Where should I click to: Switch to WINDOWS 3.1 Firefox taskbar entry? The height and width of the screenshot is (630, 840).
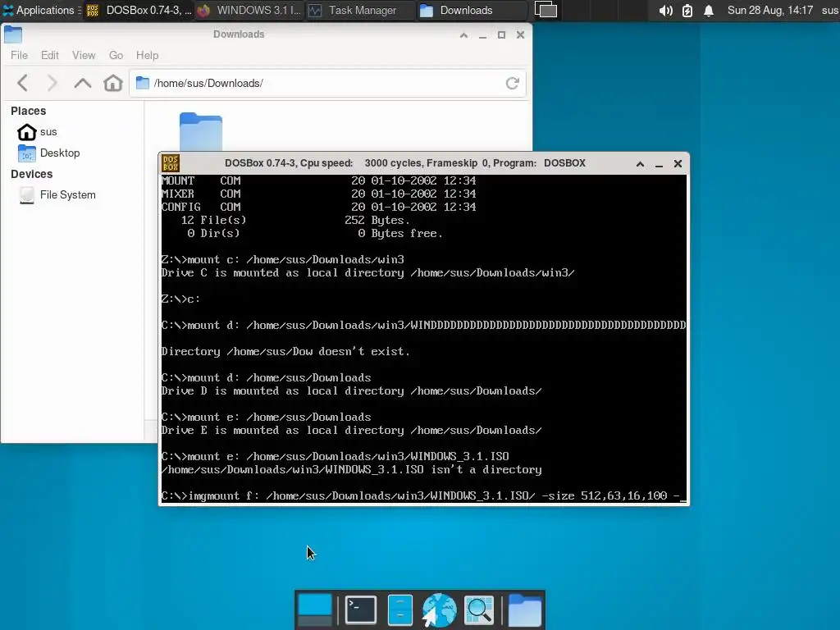[249, 10]
